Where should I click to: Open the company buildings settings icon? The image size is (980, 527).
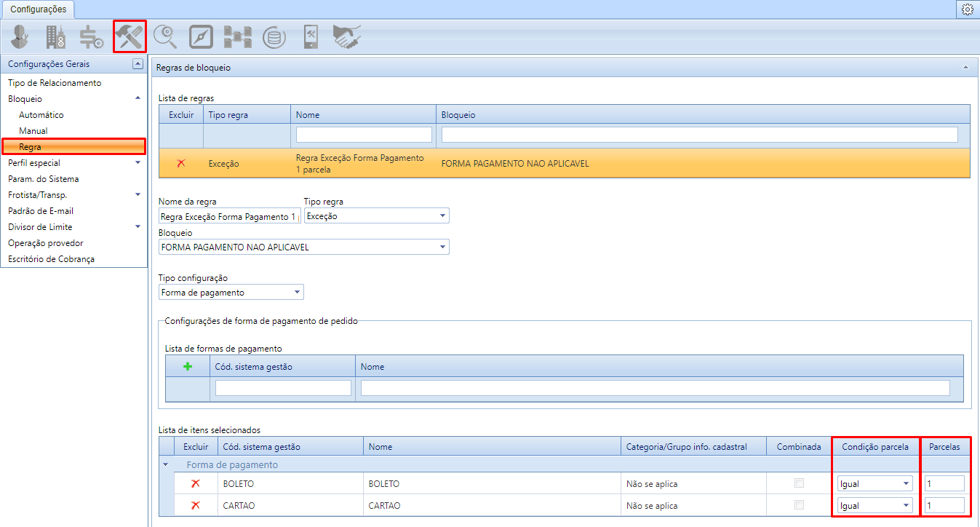click(56, 36)
